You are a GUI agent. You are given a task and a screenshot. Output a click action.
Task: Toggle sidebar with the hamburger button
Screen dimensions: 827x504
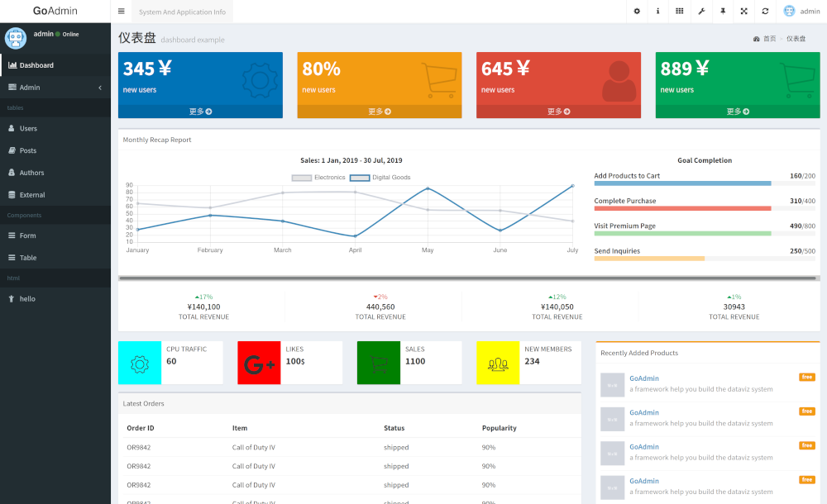[x=122, y=12]
